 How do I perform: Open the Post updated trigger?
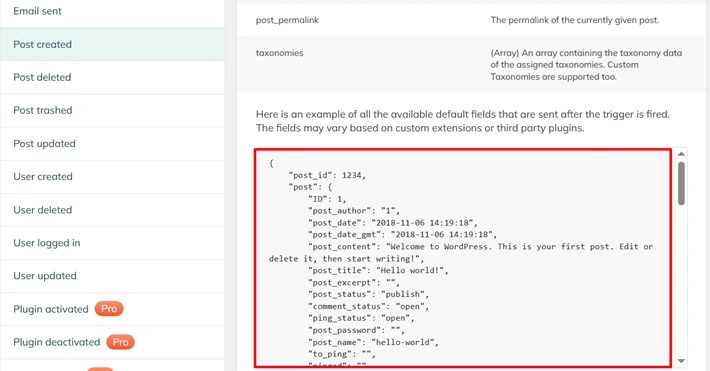pyautogui.click(x=112, y=144)
